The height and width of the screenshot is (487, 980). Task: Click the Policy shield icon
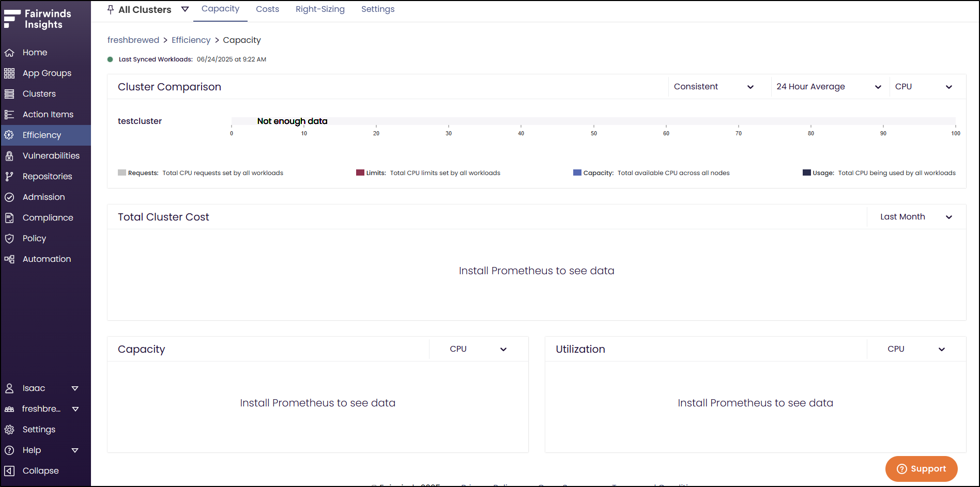[9, 239]
